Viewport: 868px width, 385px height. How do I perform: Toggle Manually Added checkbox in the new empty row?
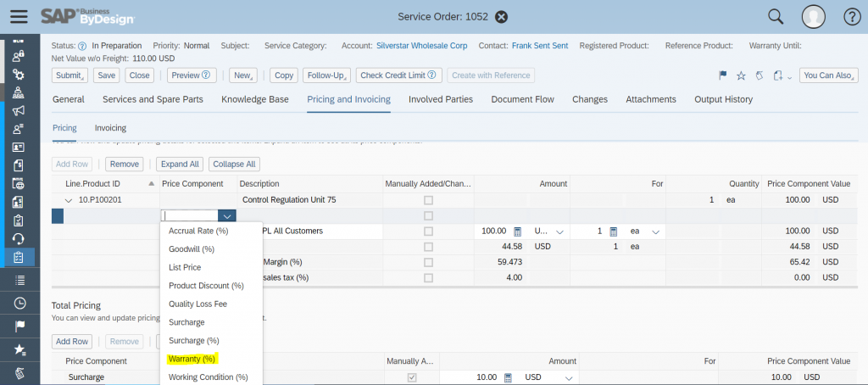point(428,215)
